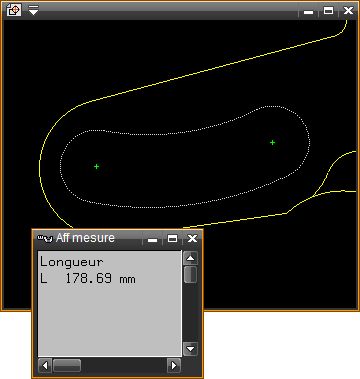Click the horizontal scrollbar thumb in Aff mesure
Screen dimensions: 360x379
pyautogui.click(x=67, y=366)
